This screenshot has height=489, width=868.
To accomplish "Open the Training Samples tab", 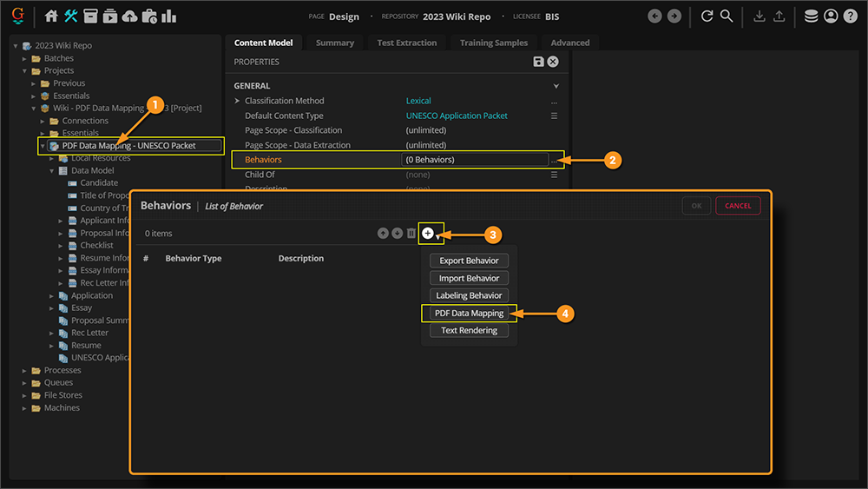I will click(x=493, y=43).
